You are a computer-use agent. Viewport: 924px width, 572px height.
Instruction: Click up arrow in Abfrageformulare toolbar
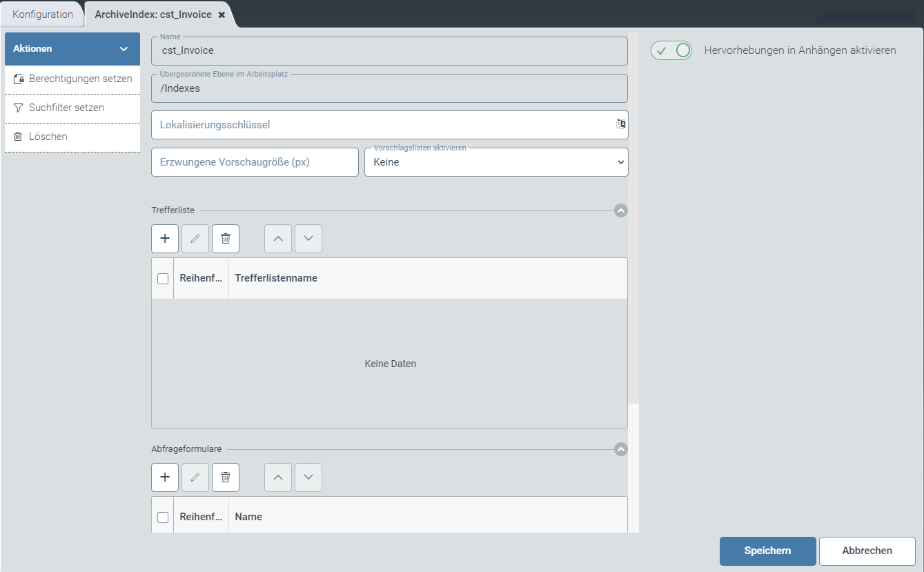(x=278, y=477)
